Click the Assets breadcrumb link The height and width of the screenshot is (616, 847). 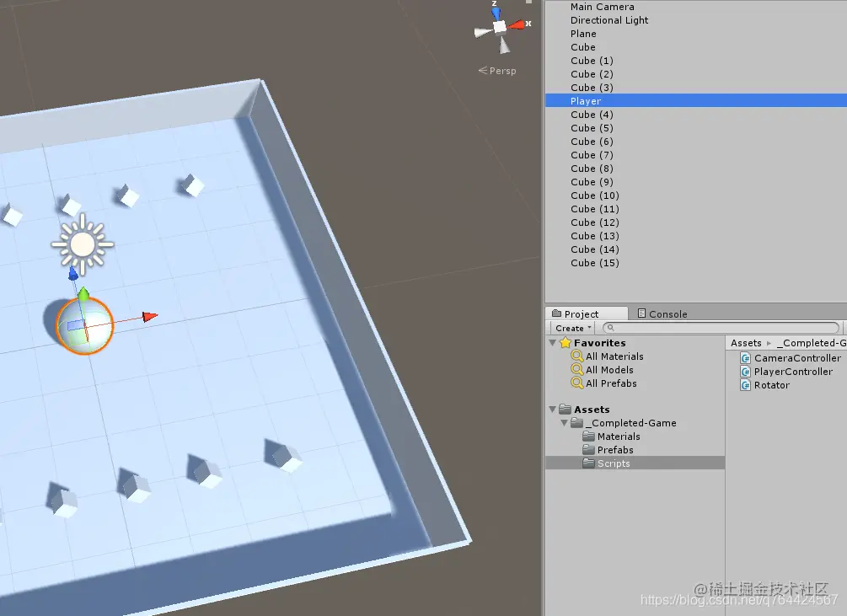pos(746,343)
